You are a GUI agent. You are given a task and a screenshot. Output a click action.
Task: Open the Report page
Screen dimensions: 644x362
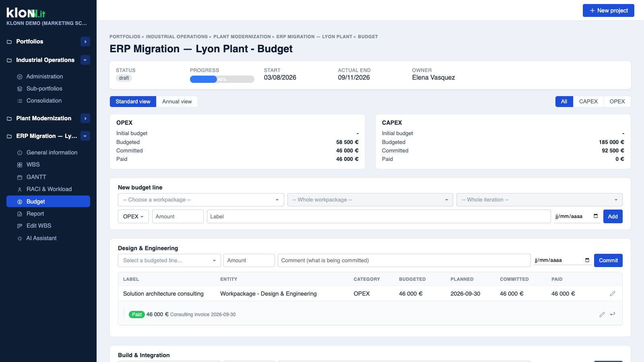[x=48, y=214]
